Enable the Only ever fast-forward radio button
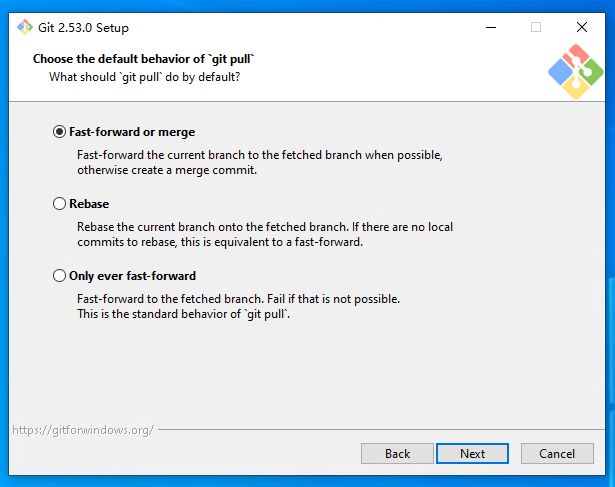Screen dimensions: 615x487 coord(59,276)
